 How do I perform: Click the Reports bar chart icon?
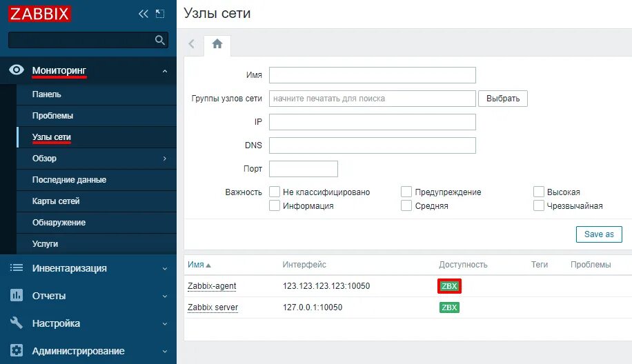tap(16, 295)
